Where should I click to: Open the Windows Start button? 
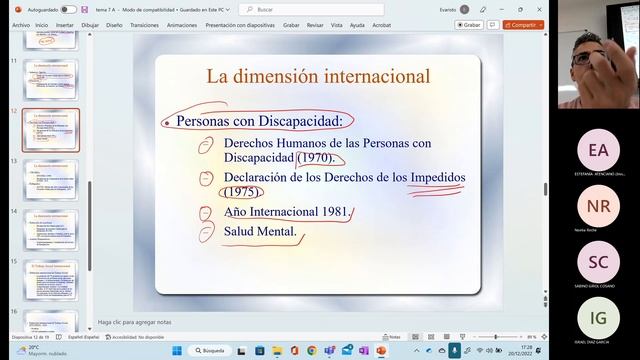point(177,351)
